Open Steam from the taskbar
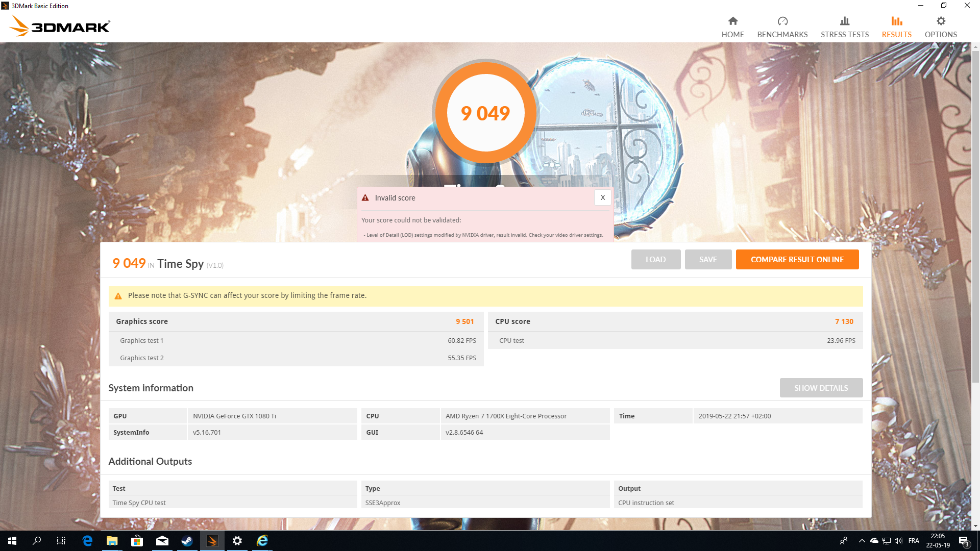This screenshot has height=551, width=980. pyautogui.click(x=187, y=541)
